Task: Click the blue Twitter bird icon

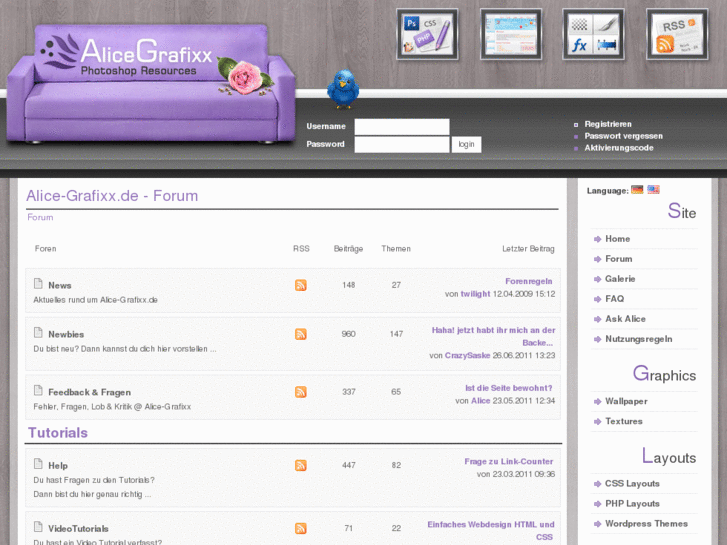Action: point(343,89)
